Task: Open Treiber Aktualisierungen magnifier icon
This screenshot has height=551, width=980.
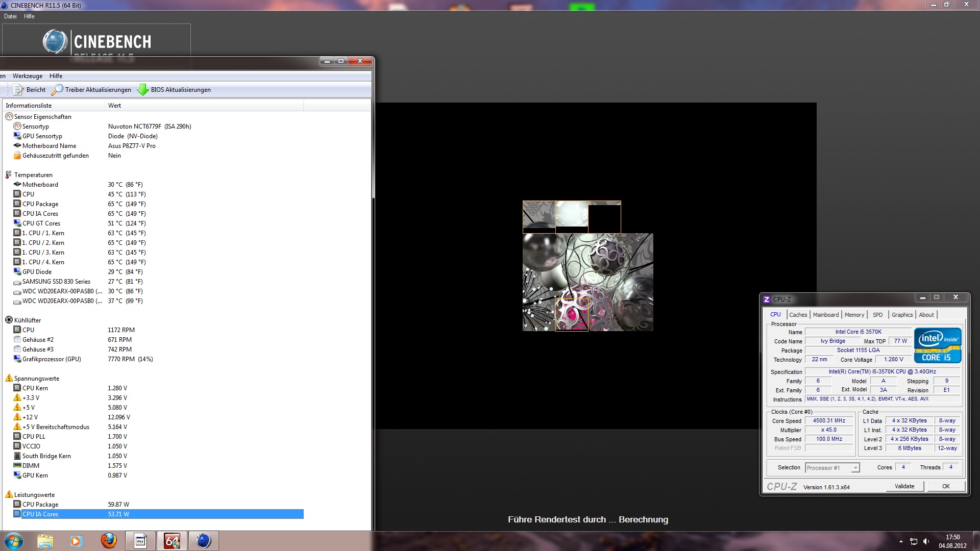Action: (x=57, y=90)
